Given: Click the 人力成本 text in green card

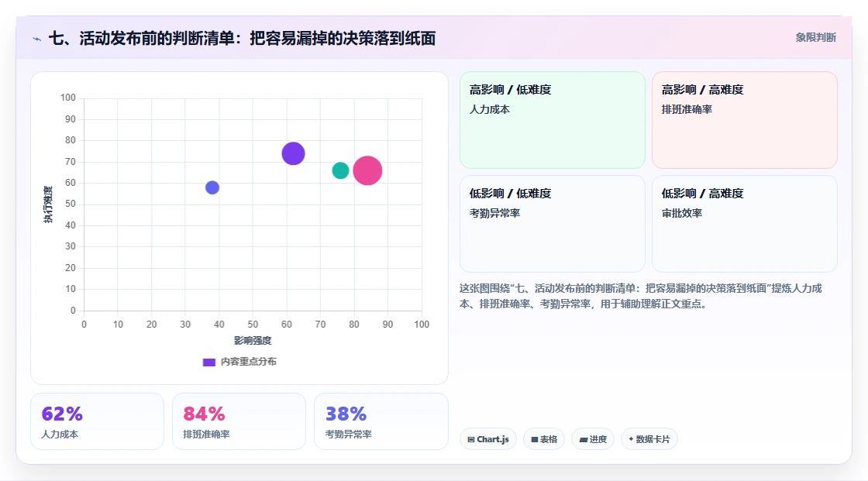Looking at the screenshot, I should click(490, 109).
